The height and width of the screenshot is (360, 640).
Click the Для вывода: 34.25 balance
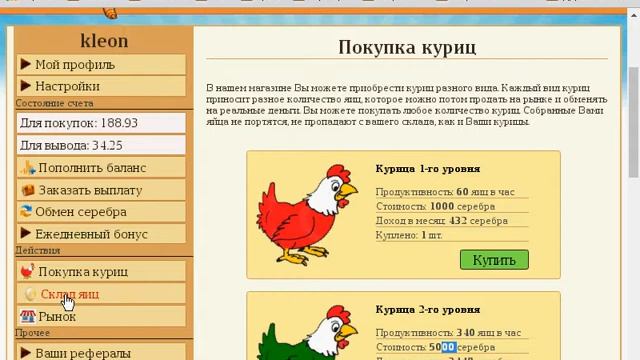[x=101, y=145]
